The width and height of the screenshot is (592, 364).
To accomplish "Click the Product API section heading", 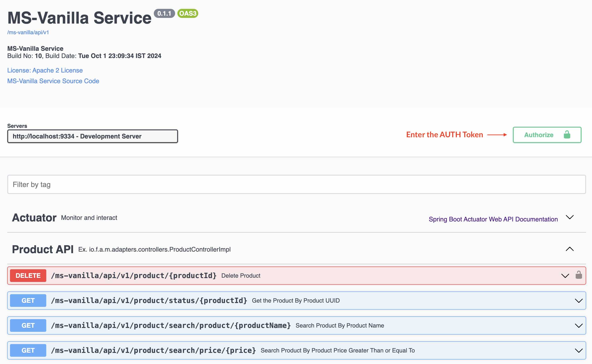I will pos(43,249).
